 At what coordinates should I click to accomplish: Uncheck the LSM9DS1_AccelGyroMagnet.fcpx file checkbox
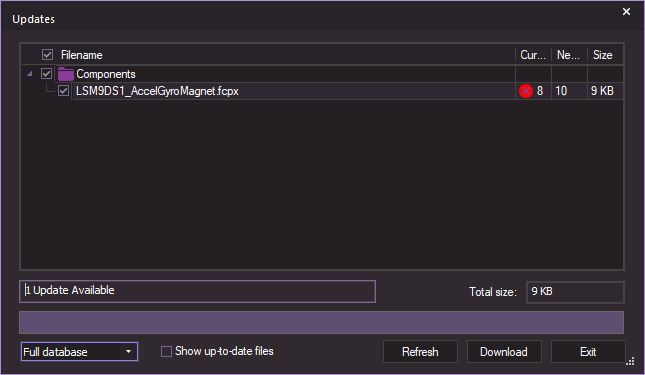pyautogui.click(x=63, y=91)
